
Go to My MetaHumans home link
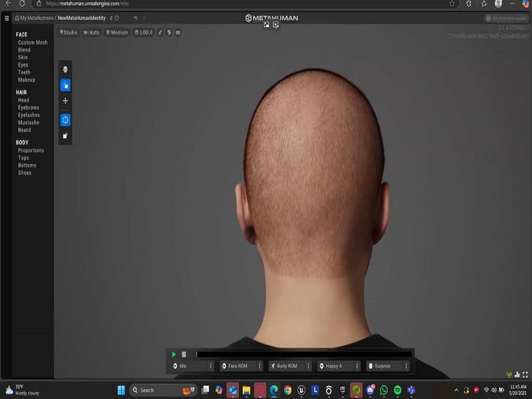coord(34,18)
